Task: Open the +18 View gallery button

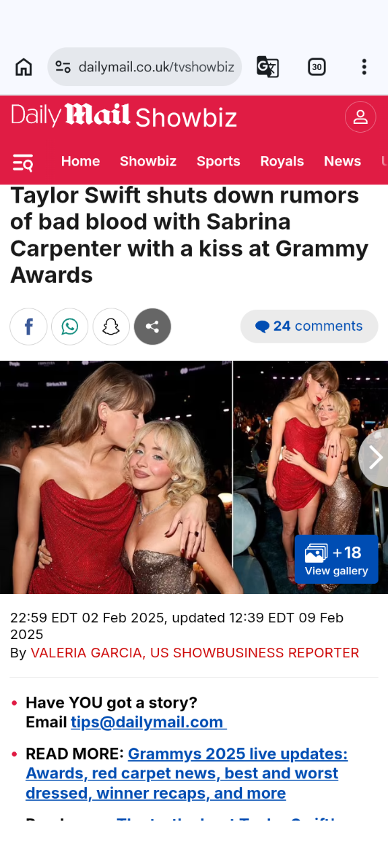Action: click(x=336, y=559)
